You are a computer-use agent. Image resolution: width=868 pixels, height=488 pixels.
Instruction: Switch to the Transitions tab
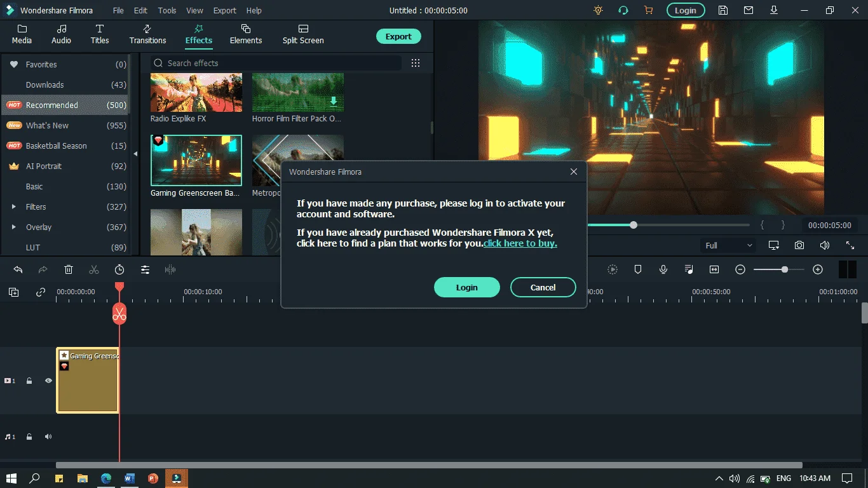coord(147,34)
